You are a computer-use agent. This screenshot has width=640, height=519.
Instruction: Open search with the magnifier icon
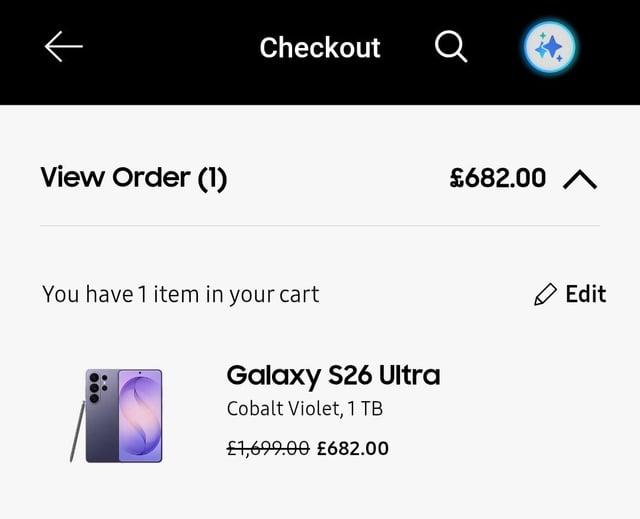coord(451,47)
